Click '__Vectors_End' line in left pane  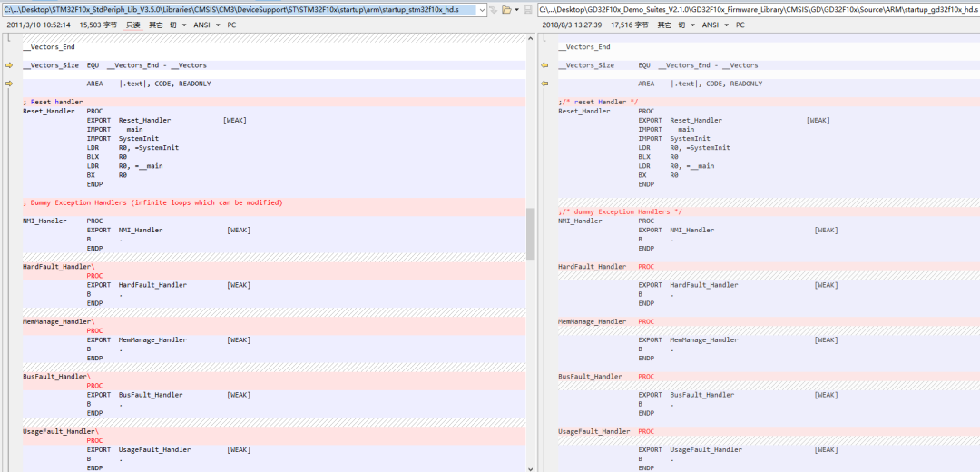49,47
